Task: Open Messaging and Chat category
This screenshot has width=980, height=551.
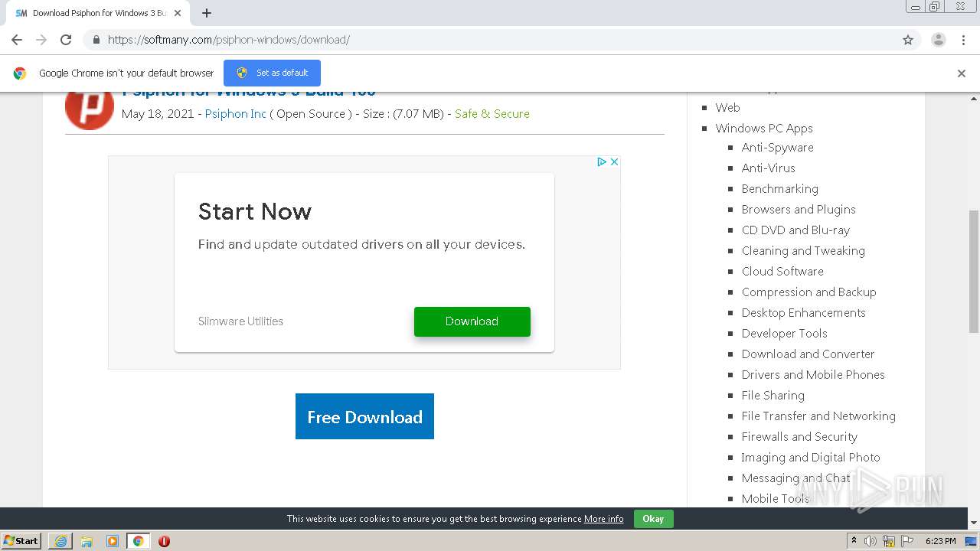Action: (795, 478)
